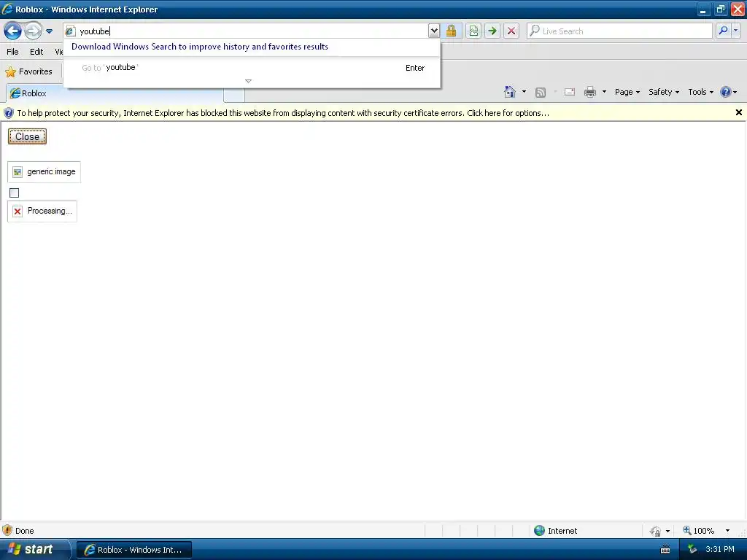Stop loading with the red X button
747x560 pixels.
pyautogui.click(x=511, y=31)
